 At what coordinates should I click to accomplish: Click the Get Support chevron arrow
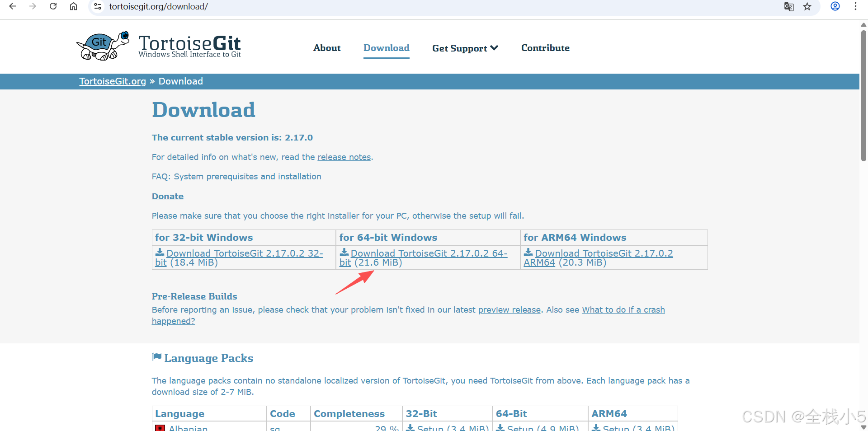point(494,48)
